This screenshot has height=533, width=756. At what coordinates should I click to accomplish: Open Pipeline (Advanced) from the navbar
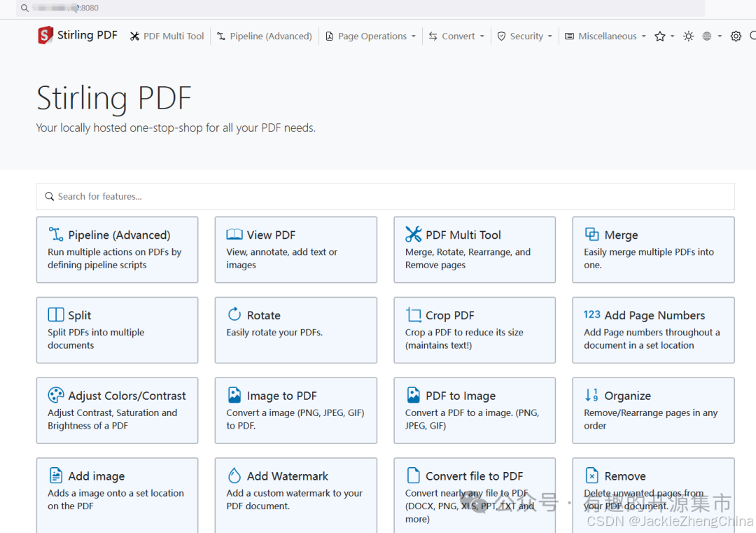[264, 36]
